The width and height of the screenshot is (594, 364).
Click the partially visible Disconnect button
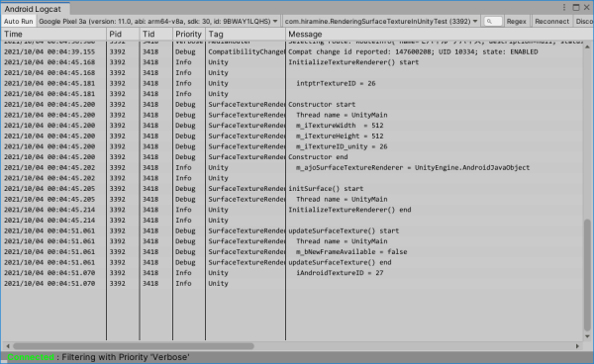(584, 21)
